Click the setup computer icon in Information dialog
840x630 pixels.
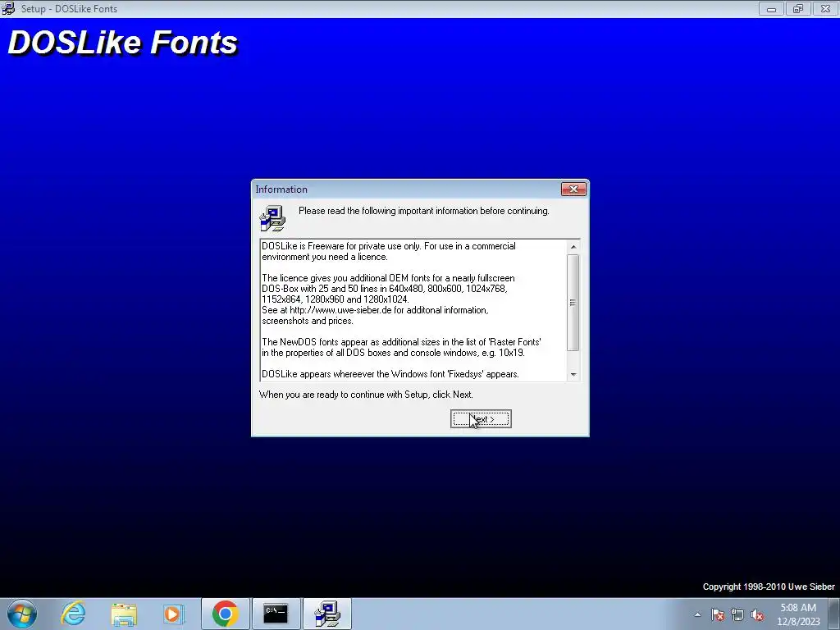tap(272, 218)
